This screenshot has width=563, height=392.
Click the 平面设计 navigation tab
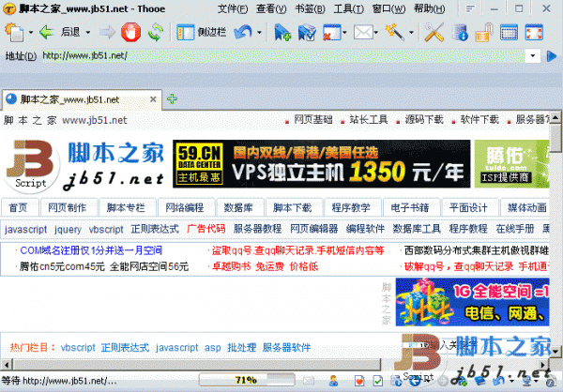coord(468,207)
